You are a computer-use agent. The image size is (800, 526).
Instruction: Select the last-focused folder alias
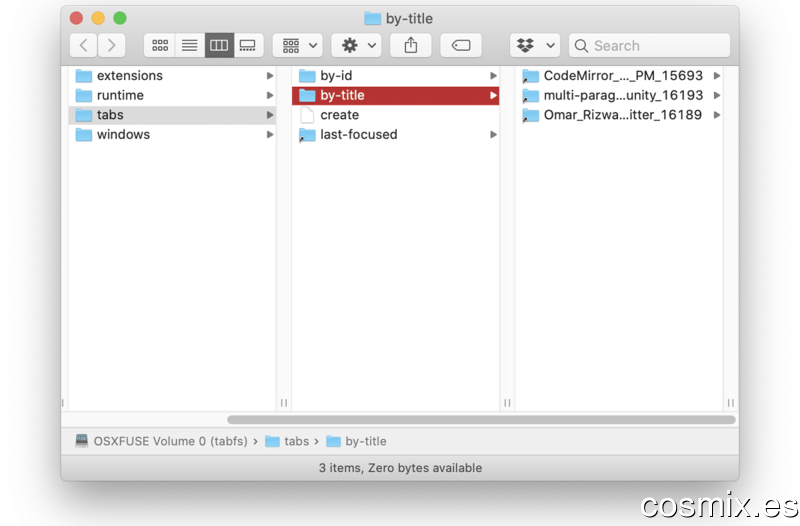pyautogui.click(x=395, y=135)
